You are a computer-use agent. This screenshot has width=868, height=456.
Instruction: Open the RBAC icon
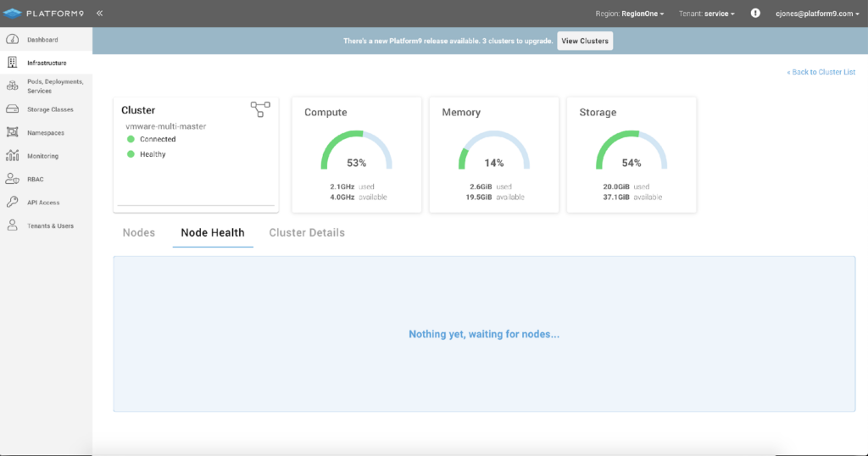pos(12,179)
